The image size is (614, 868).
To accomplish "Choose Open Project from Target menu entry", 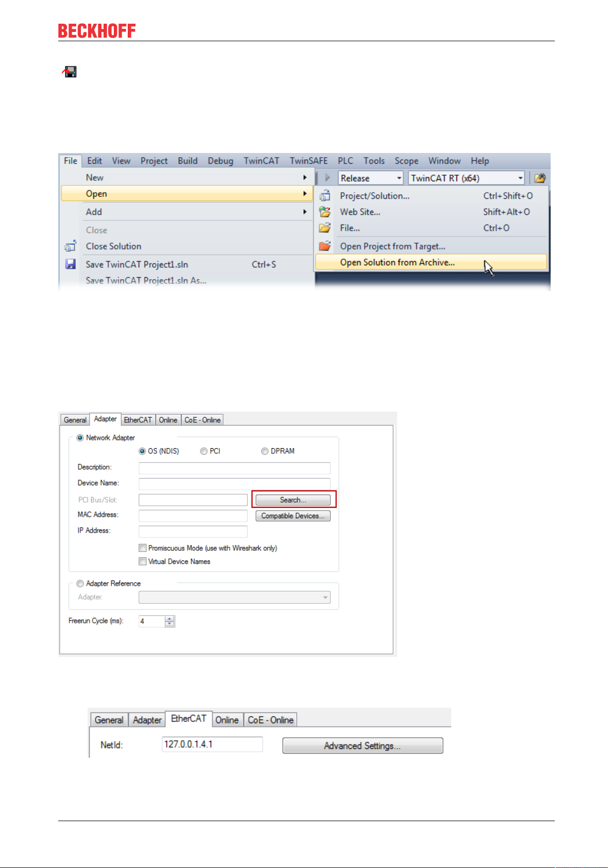I will coord(431,246).
